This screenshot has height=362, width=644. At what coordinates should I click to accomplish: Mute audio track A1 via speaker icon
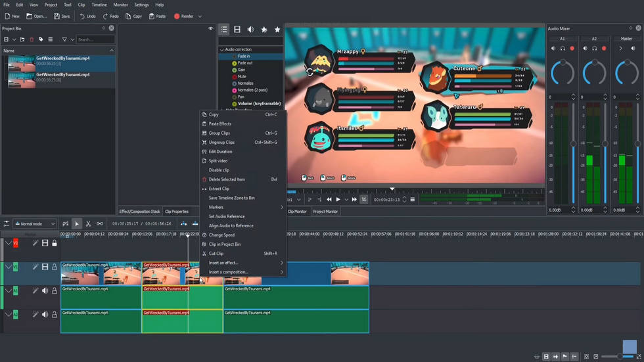click(45, 291)
